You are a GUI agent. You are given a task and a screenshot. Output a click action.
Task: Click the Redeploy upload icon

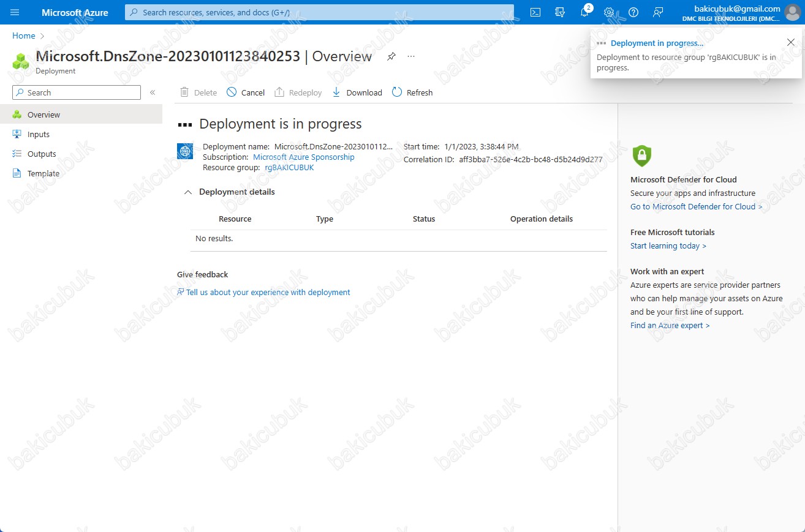tap(279, 92)
